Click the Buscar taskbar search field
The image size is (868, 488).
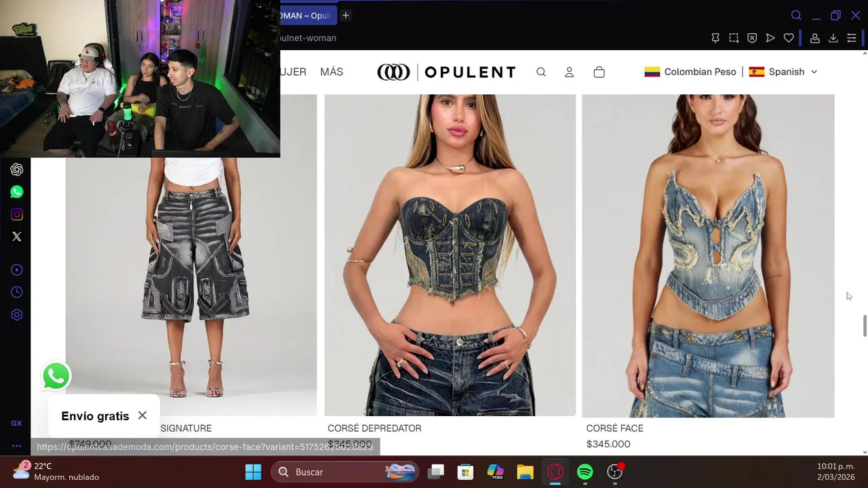point(344,472)
